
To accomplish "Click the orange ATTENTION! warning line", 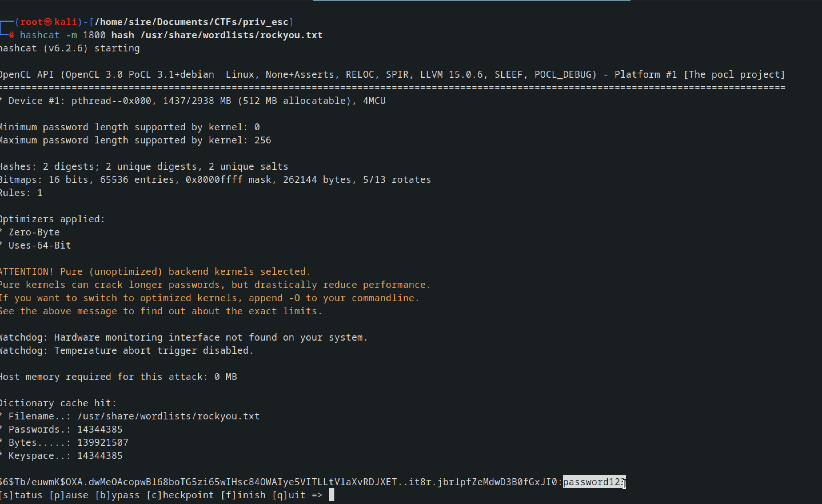I will click(155, 271).
